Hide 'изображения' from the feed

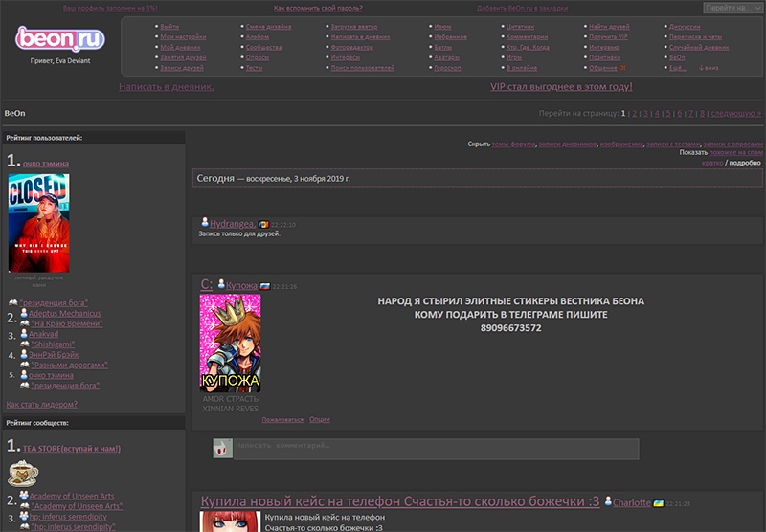[x=621, y=144]
